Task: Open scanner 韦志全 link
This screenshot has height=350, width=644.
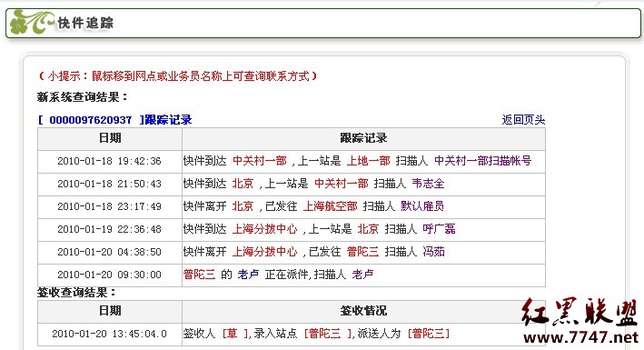Action: [x=429, y=184]
